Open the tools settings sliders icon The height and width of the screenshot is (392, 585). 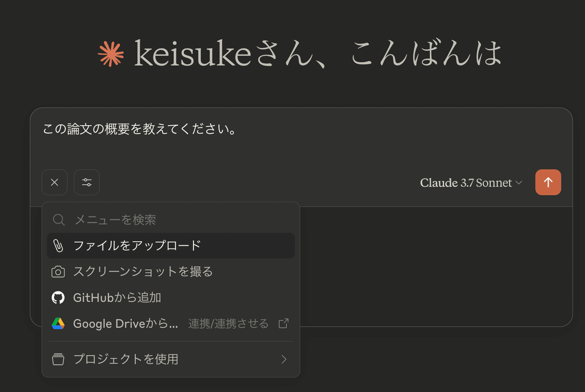[x=87, y=182]
